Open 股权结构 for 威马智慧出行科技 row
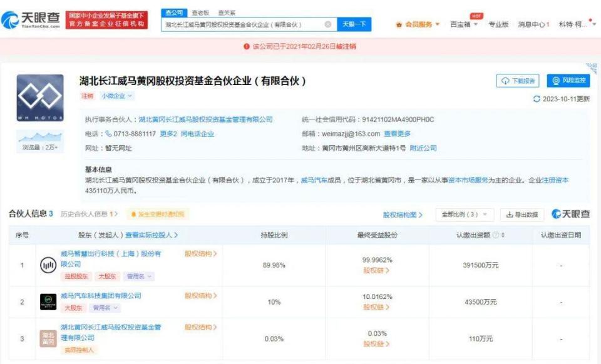 (x=201, y=253)
